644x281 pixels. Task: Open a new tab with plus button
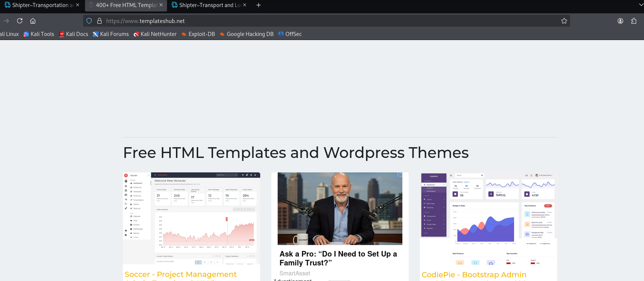(x=259, y=5)
